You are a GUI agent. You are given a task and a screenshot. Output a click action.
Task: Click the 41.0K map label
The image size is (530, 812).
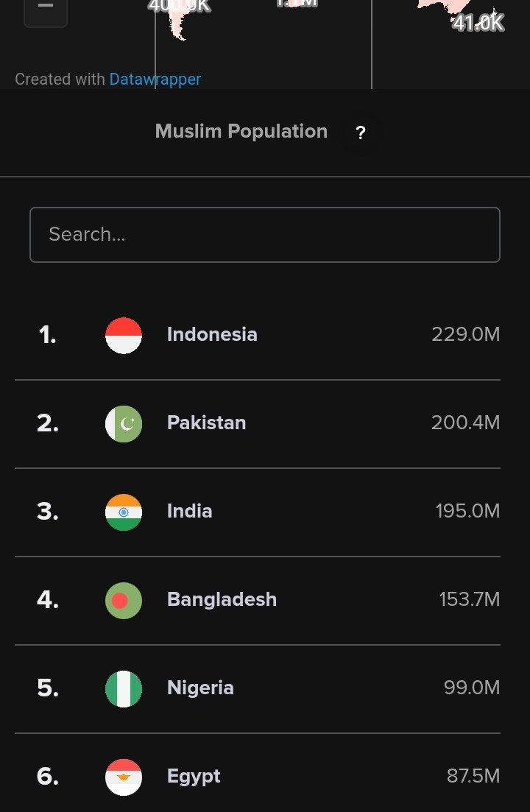click(x=478, y=23)
